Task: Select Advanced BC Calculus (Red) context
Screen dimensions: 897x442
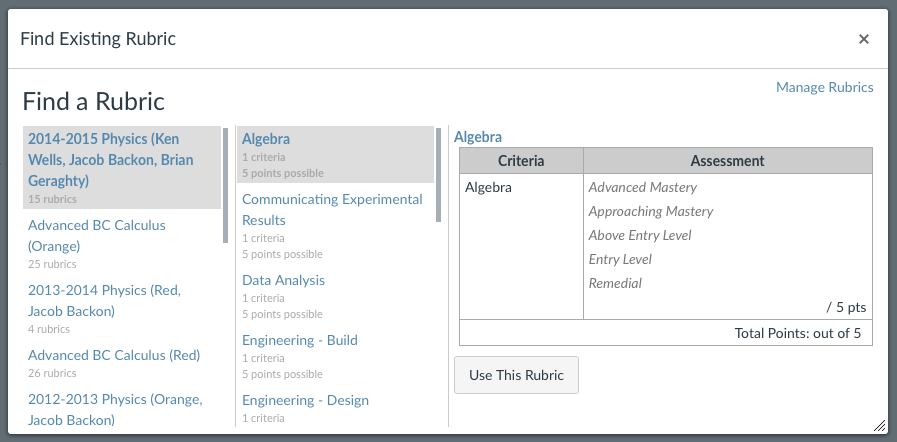Action: pos(122,363)
